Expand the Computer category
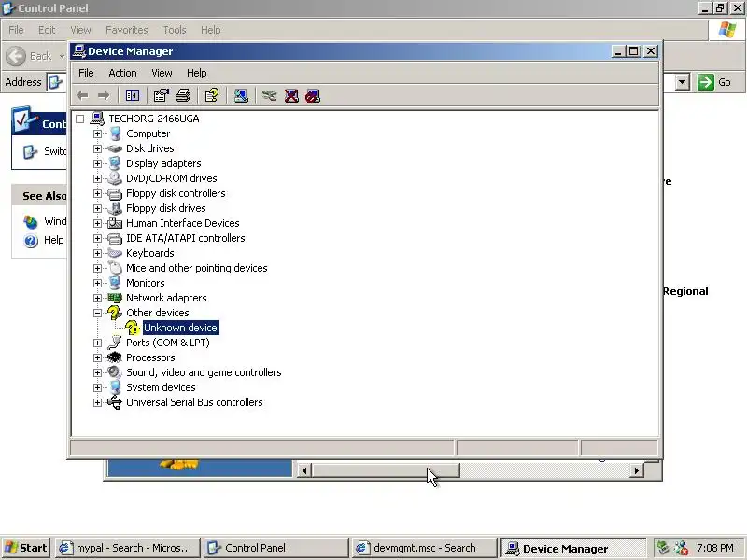 [97, 133]
